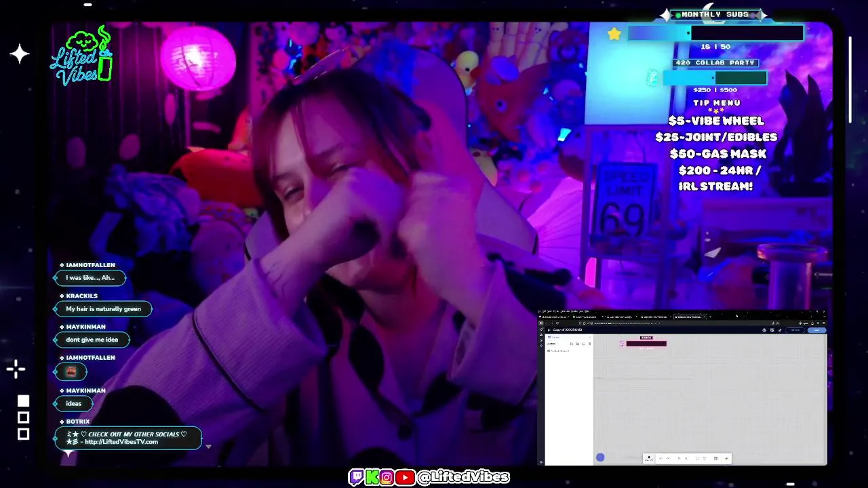Screen dimensions: 868x488
Task: Click the "TIP MENU" heading
Action: point(717,103)
